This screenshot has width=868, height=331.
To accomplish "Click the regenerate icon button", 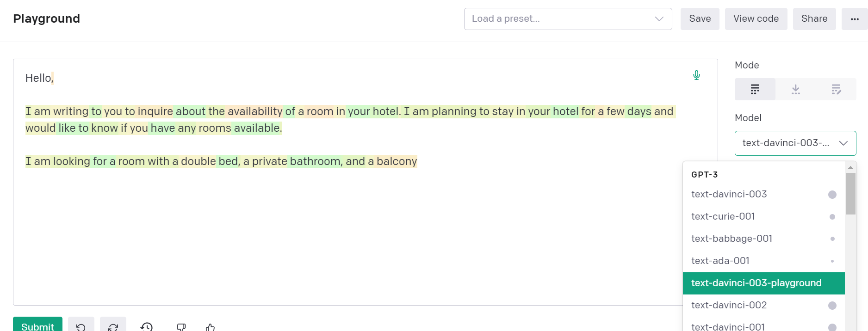I will (x=113, y=326).
